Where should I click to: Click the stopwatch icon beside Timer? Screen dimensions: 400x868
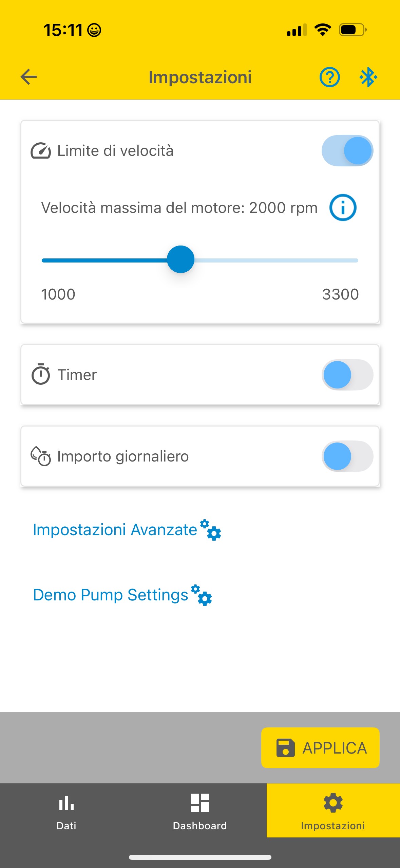click(41, 374)
